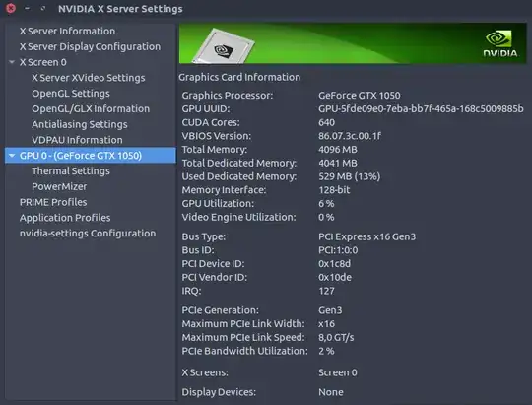Click GPU Utilization value 6 %
Screen dimensions: 532x405
pyautogui.click(x=326, y=204)
